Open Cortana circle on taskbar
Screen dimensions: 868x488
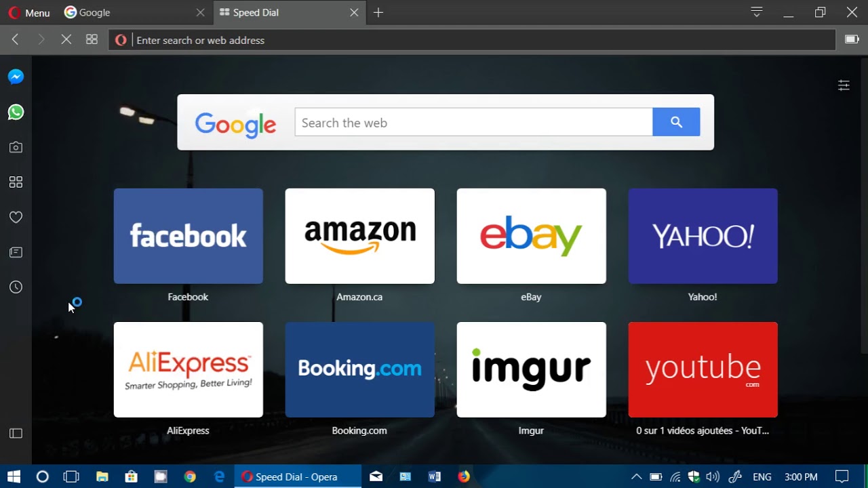[42, 476]
